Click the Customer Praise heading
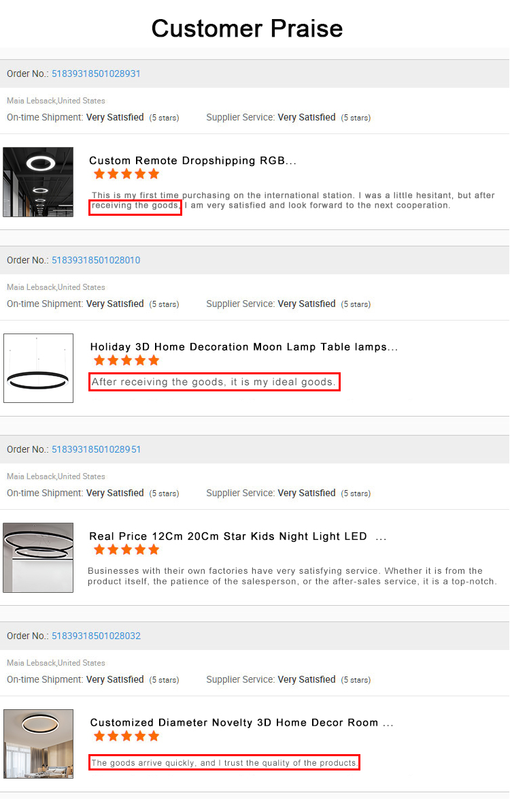This screenshot has height=812, width=510. click(247, 29)
